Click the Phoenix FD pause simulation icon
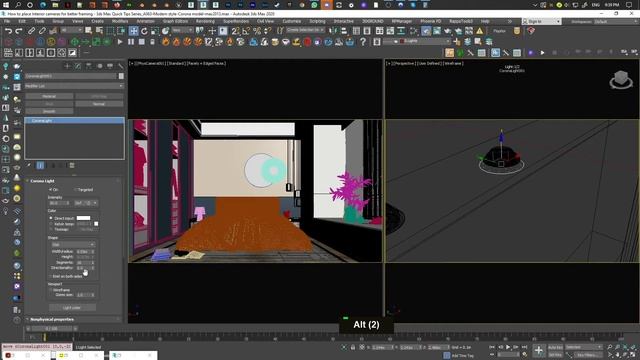This screenshot has width=640, height=360. coord(131,42)
